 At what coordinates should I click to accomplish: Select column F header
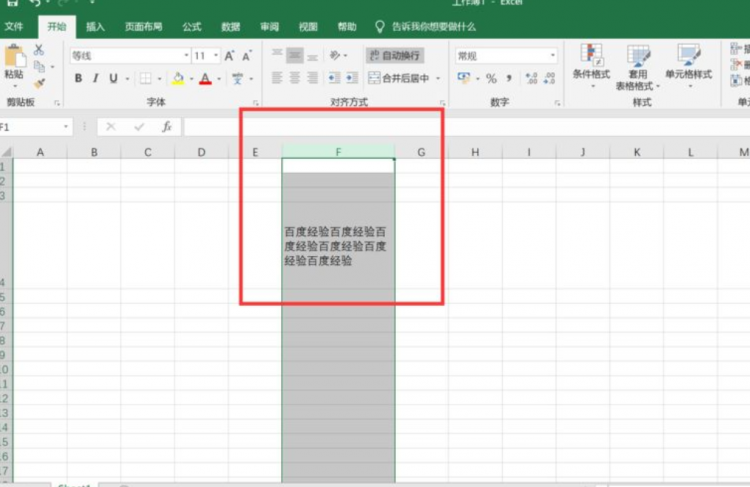coord(338,152)
